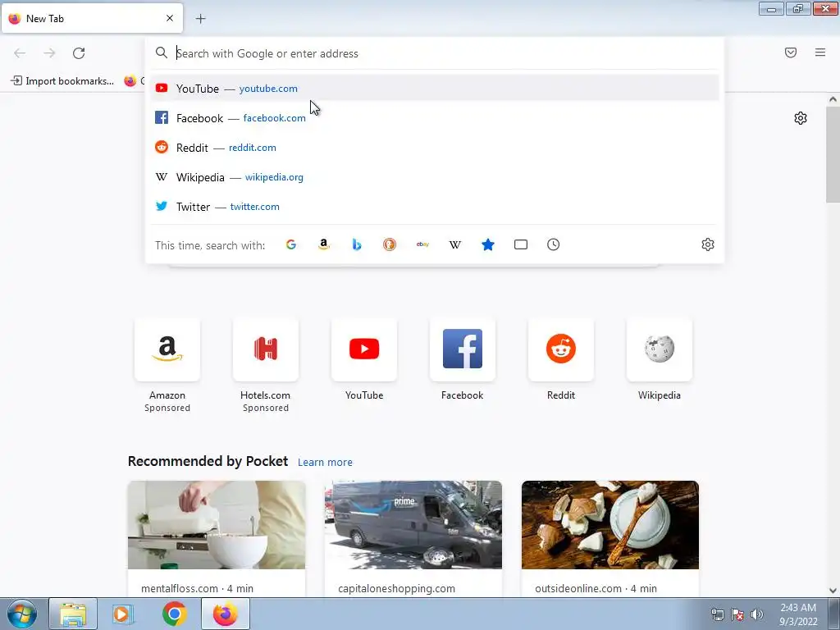Screen dimensions: 840x630
Task: Reload the current page
Action: [x=79, y=53]
